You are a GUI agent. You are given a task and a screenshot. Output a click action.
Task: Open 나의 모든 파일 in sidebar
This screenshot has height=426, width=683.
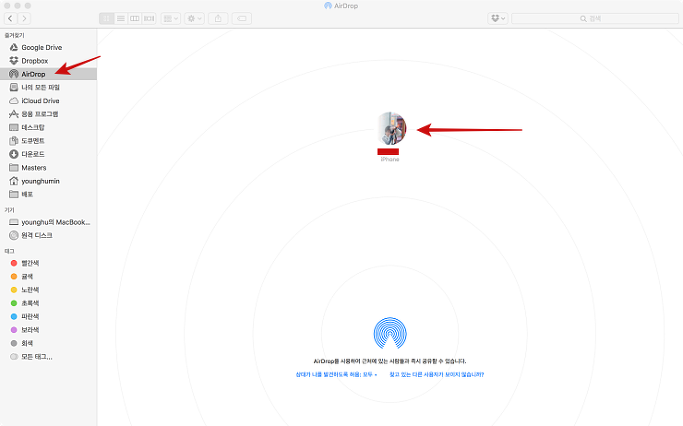(x=48, y=87)
